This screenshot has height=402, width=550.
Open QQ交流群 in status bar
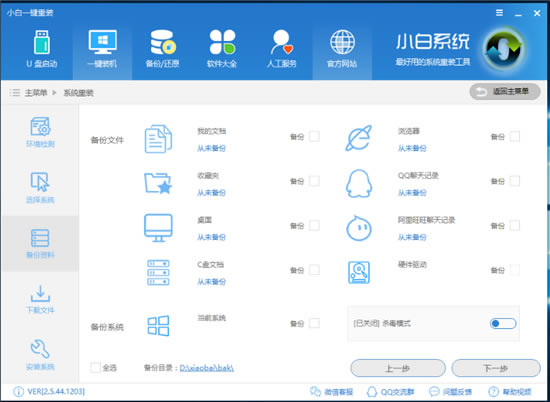(x=390, y=392)
